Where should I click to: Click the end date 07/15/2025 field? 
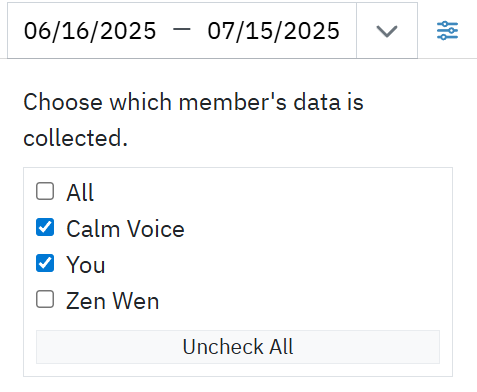click(273, 31)
